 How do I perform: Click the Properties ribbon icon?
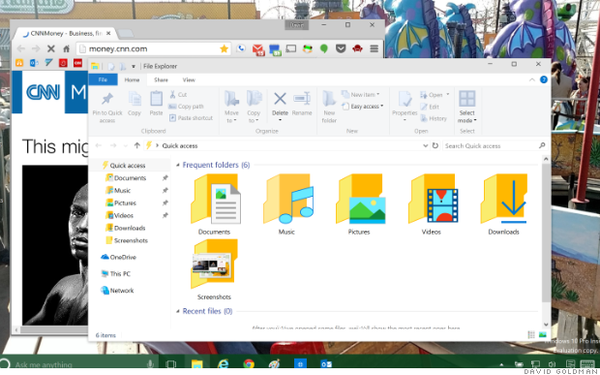click(404, 99)
